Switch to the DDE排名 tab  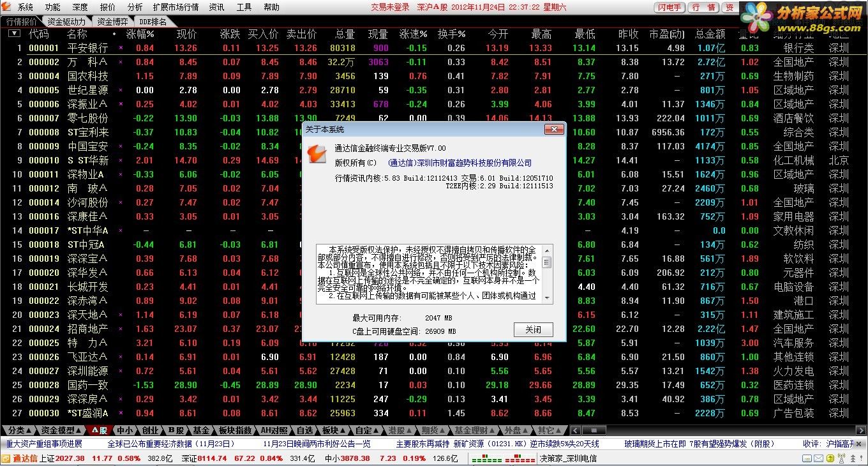[152, 22]
